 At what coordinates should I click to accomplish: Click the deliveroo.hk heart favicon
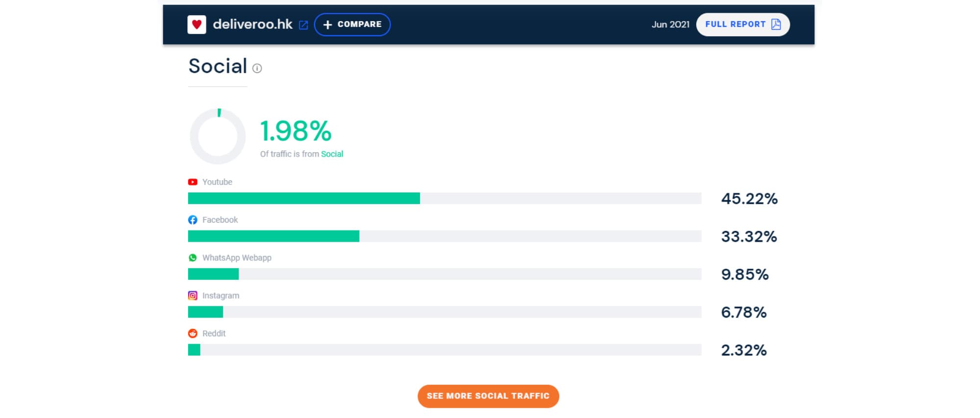[x=196, y=24]
